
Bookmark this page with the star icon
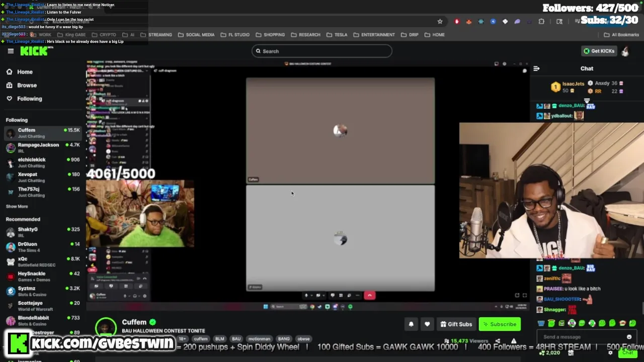pos(440,22)
